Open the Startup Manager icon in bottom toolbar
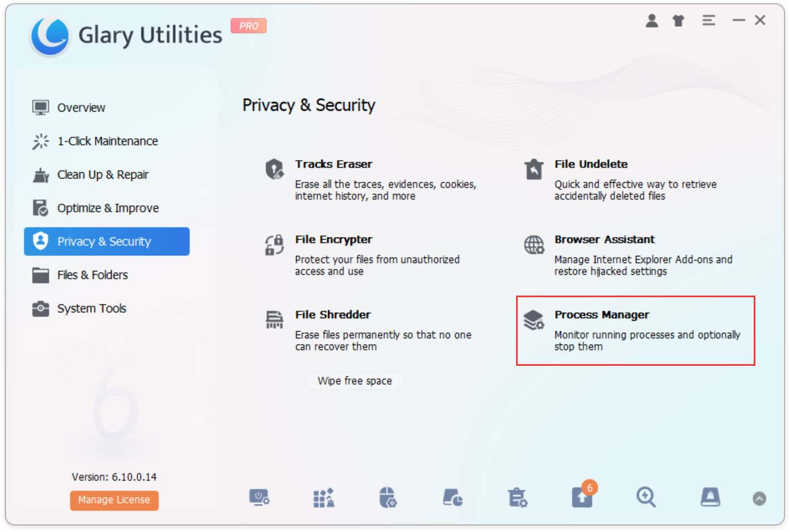Viewport: 790px width, 532px height. (259, 497)
